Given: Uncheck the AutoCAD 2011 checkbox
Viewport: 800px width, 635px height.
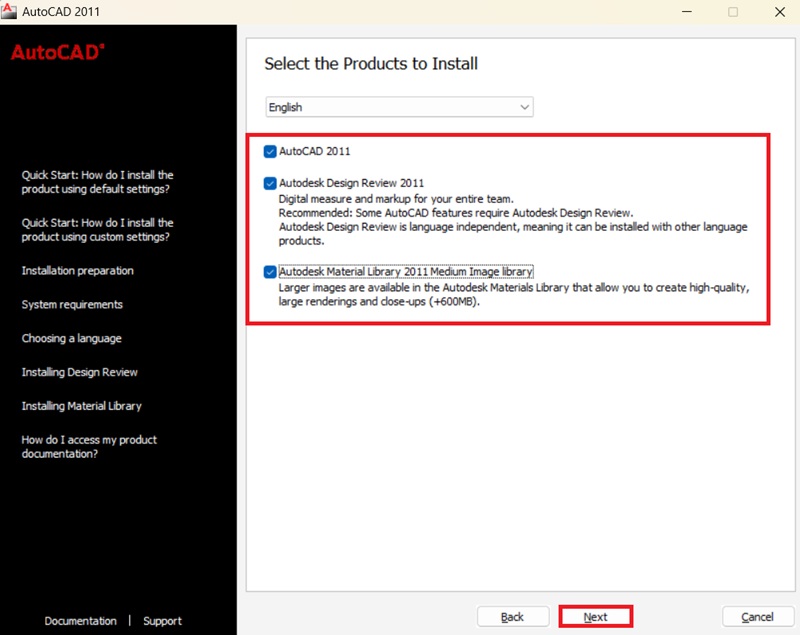Looking at the screenshot, I should [x=270, y=152].
